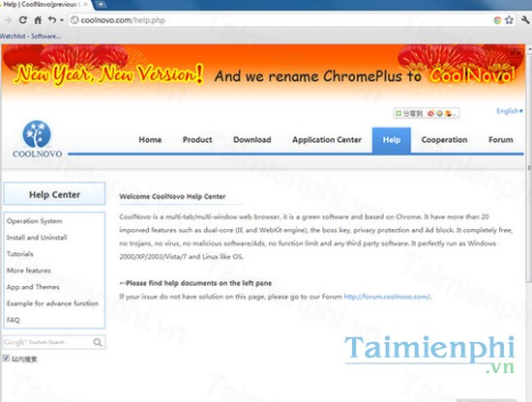Open Install and Uninstall help topic

(x=37, y=238)
